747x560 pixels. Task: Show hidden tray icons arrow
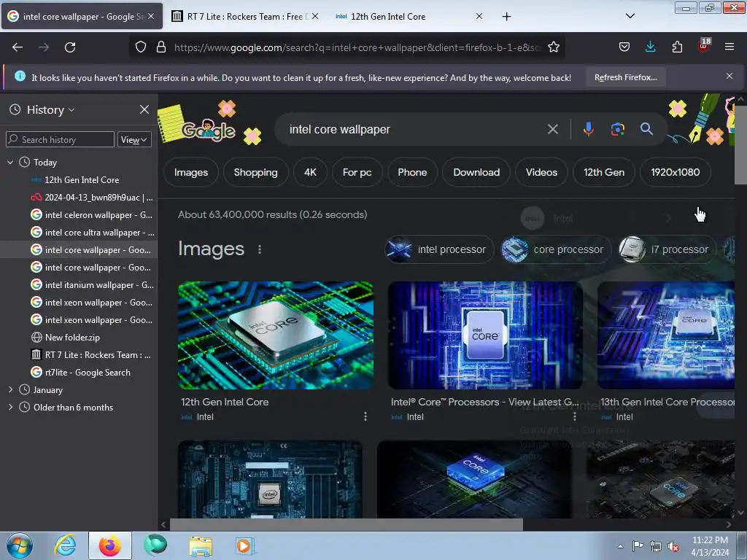pos(620,547)
